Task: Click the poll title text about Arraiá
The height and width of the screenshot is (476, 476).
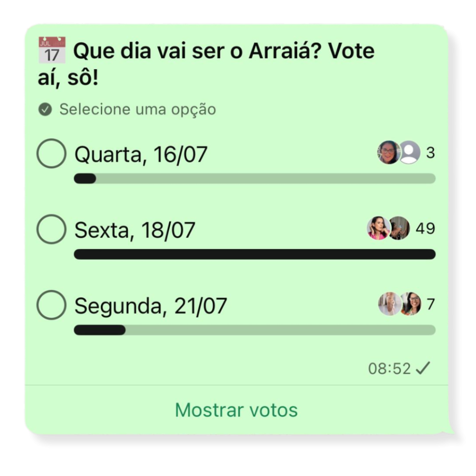Action: point(206,64)
